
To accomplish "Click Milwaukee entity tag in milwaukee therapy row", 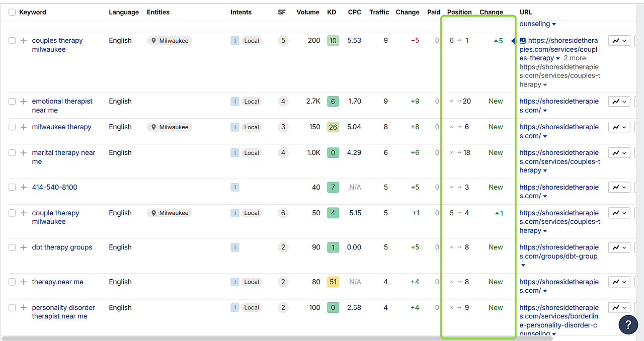I will 169,127.
